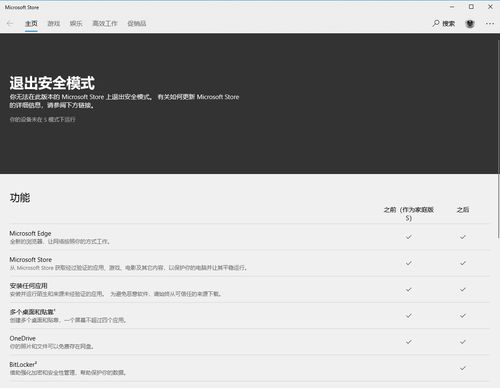Switch to the 游戏 tab
The width and height of the screenshot is (500, 388).
[x=54, y=23]
